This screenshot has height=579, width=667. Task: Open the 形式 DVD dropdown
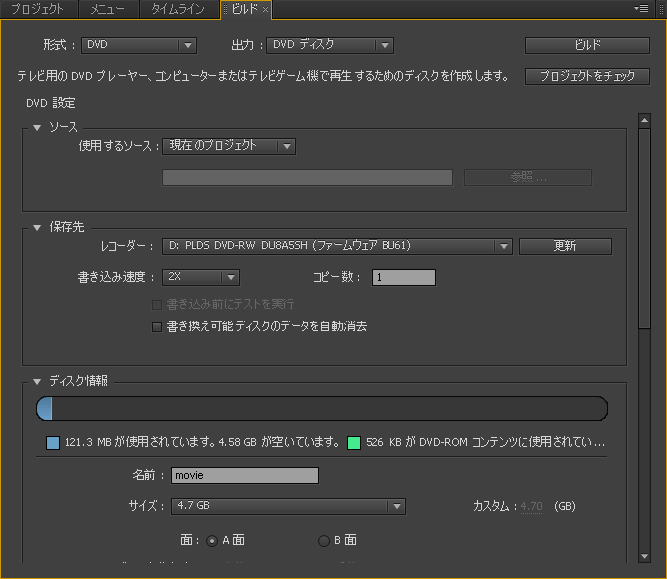139,45
